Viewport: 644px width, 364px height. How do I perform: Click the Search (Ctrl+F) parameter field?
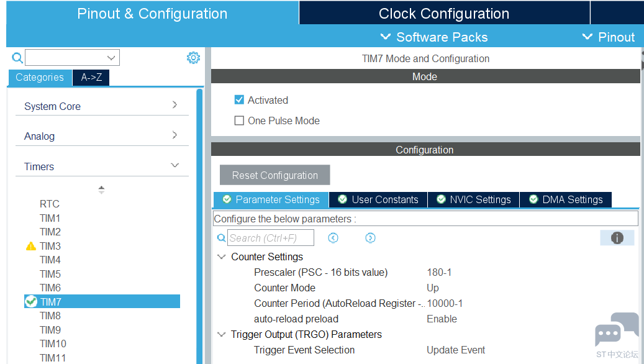(271, 238)
